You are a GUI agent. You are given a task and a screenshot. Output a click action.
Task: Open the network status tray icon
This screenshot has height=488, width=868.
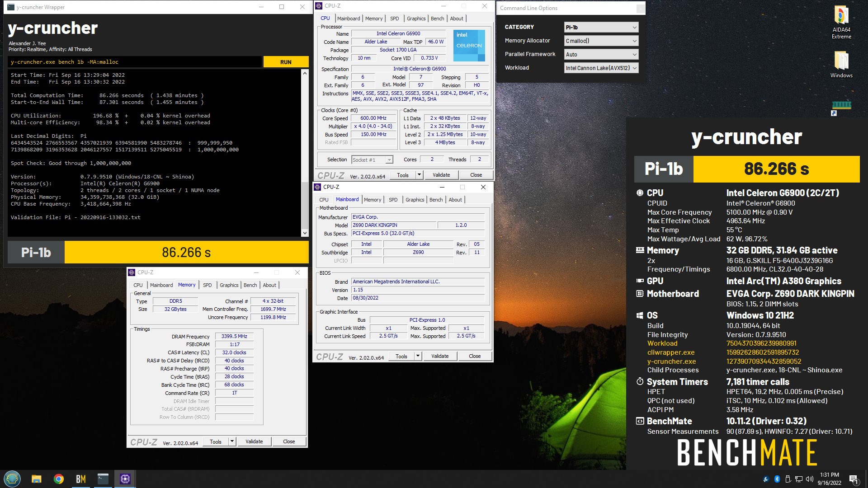pyautogui.click(x=799, y=479)
